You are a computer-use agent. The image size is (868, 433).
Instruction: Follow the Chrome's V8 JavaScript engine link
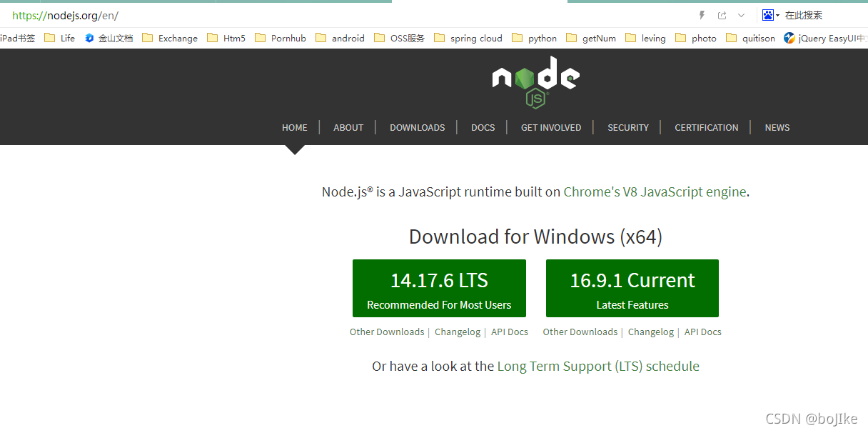tap(655, 191)
